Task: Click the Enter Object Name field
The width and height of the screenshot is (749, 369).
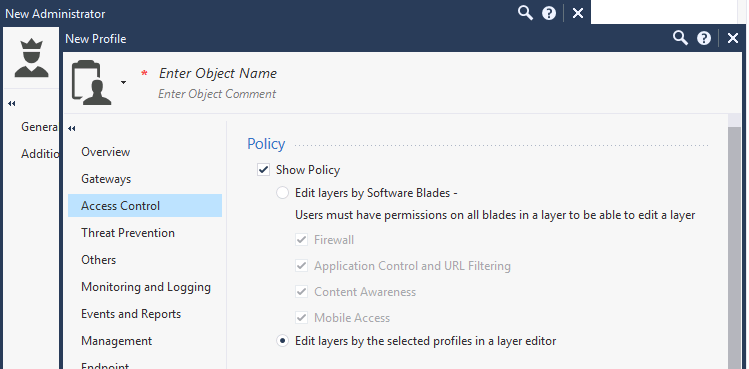Action: 218,73
